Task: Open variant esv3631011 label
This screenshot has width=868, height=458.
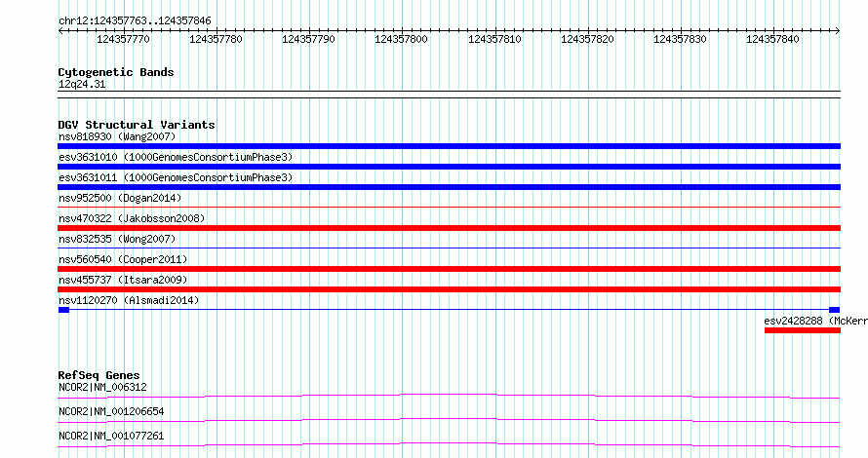Action: [x=176, y=177]
